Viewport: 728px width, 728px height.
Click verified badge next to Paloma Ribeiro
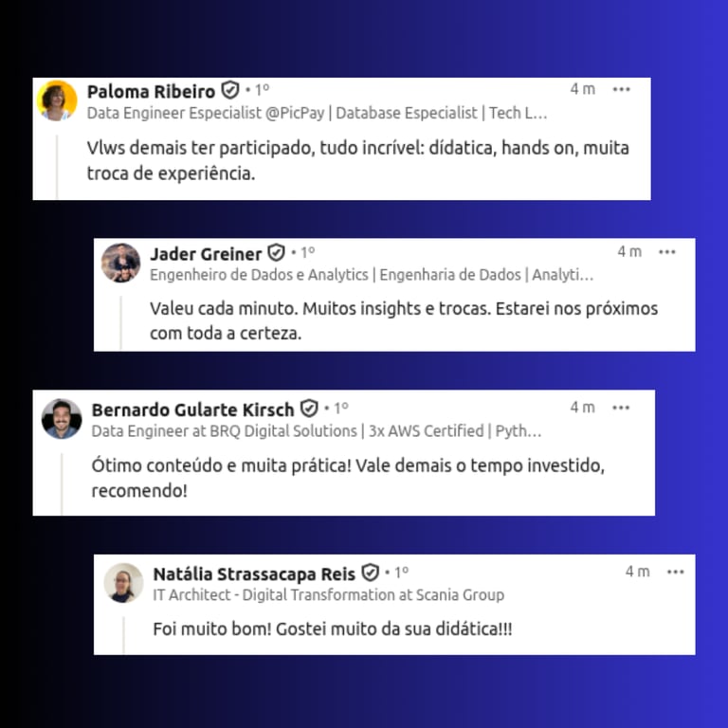229,90
